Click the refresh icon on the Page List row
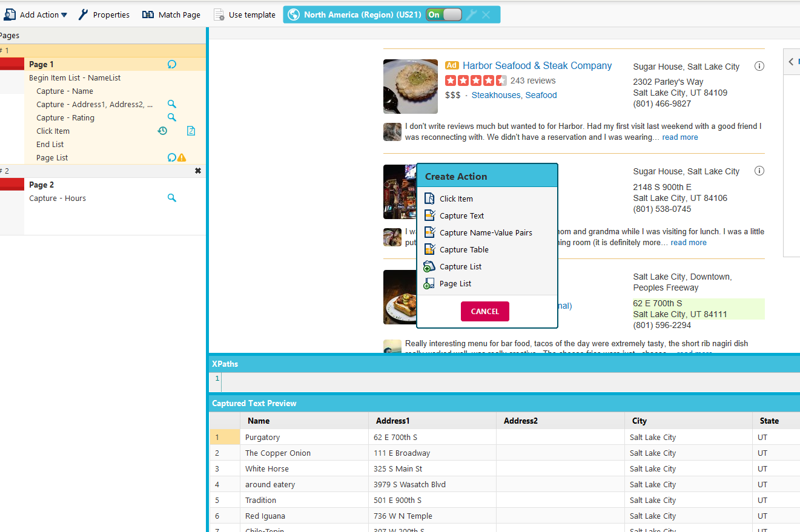Screen dimensions: 800x532 coord(171,157)
